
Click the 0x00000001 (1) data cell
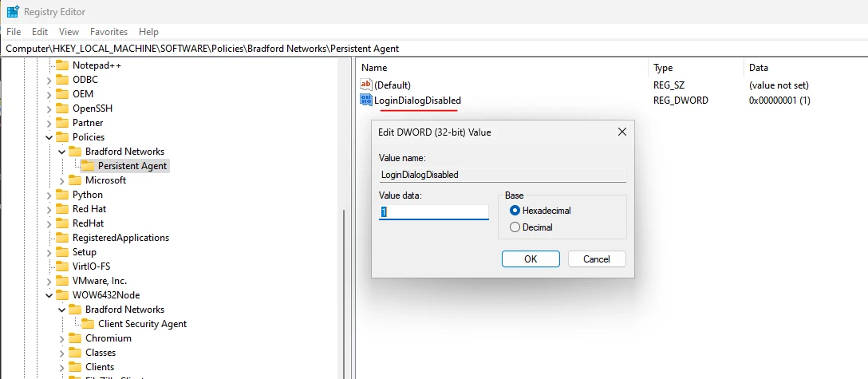click(779, 101)
